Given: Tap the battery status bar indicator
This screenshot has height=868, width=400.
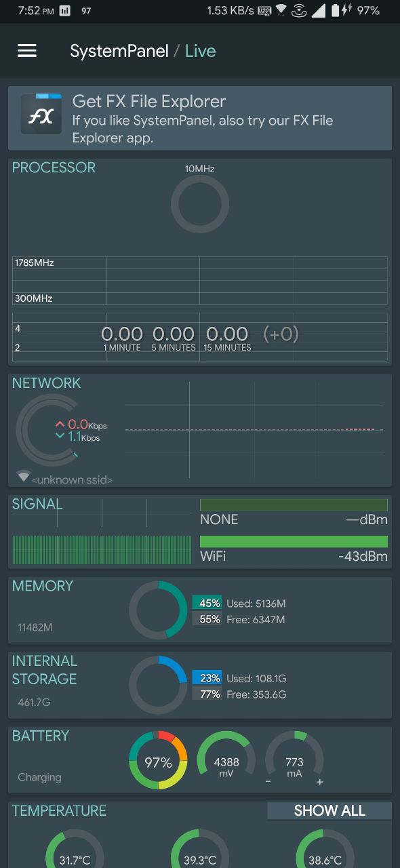Looking at the screenshot, I should (334, 11).
